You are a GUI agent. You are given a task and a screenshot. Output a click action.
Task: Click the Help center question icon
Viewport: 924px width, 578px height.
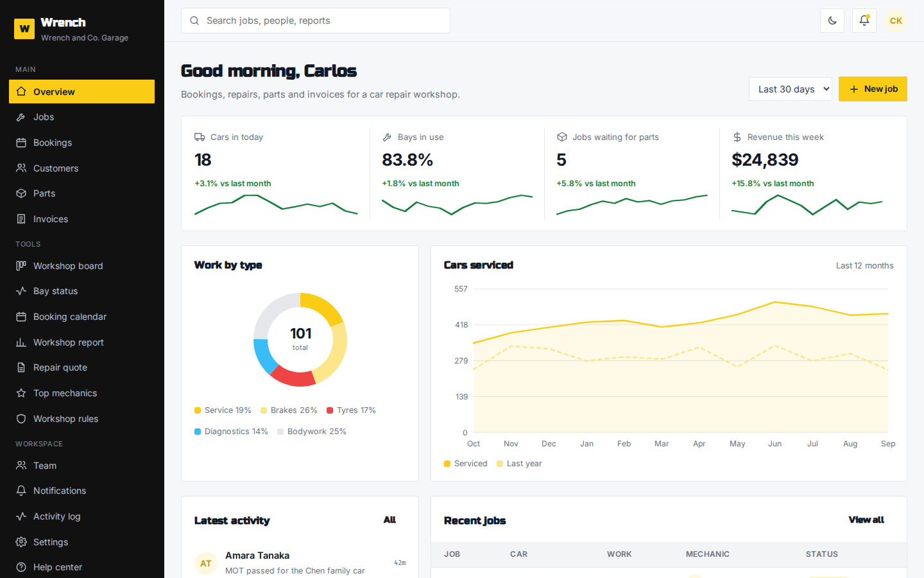click(x=21, y=567)
